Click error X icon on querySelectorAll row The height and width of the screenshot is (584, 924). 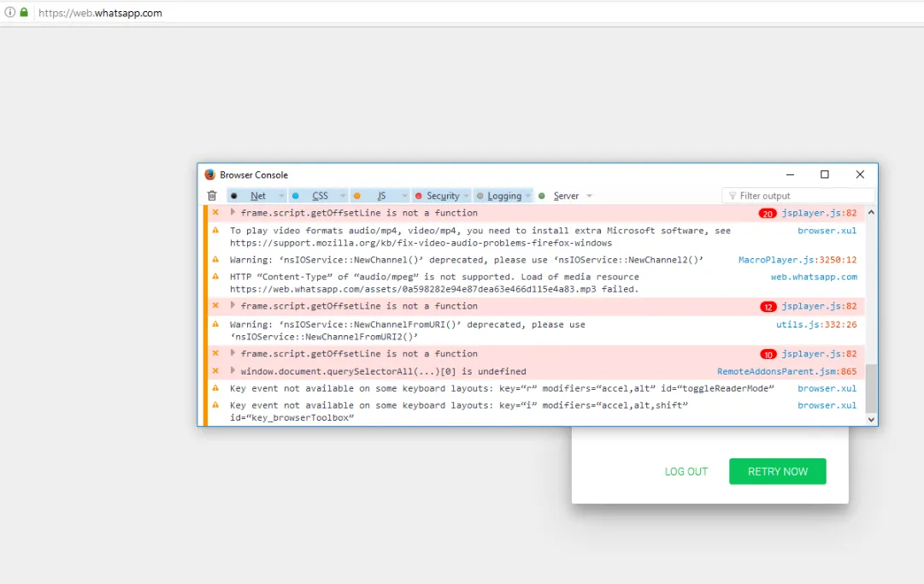pyautogui.click(x=215, y=371)
